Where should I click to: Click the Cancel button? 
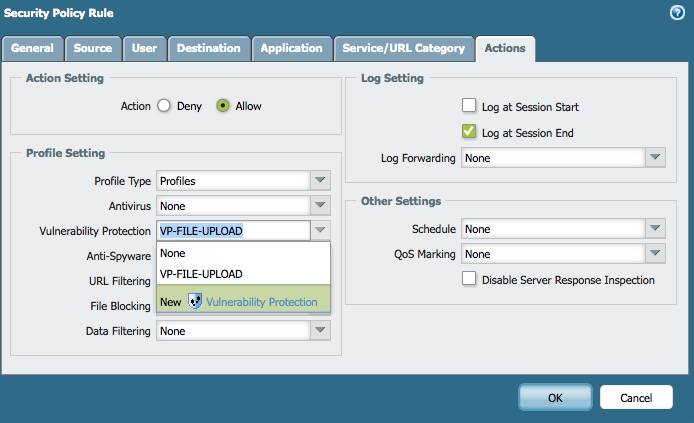[x=636, y=397]
